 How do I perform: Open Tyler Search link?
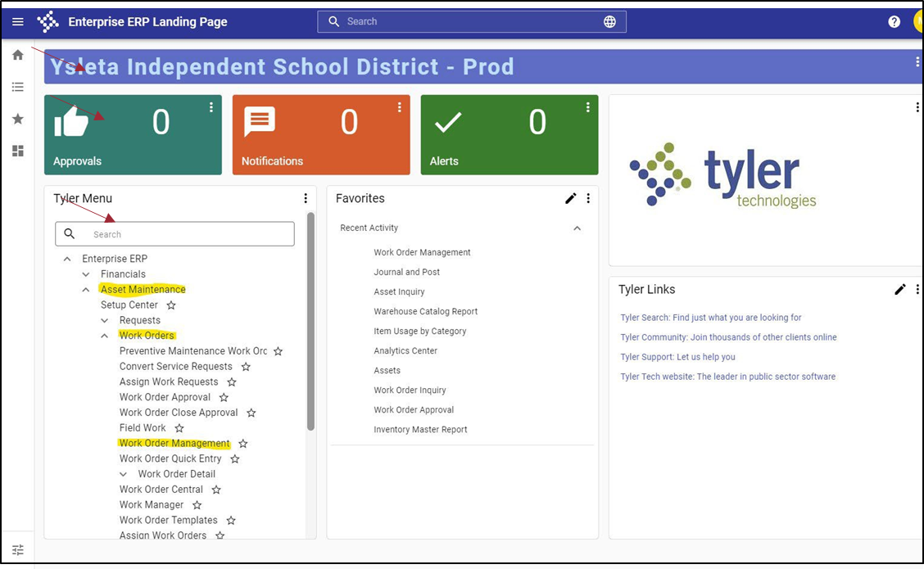click(x=711, y=318)
